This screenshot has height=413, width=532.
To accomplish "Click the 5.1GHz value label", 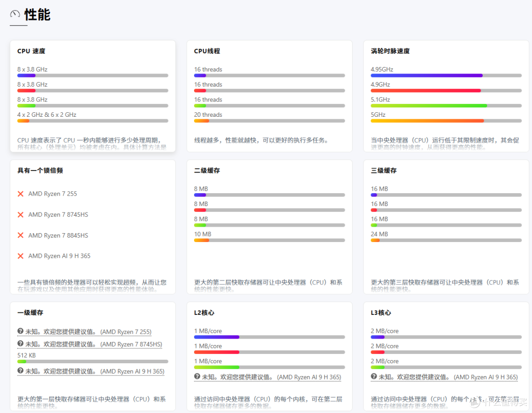I will 380,100.
